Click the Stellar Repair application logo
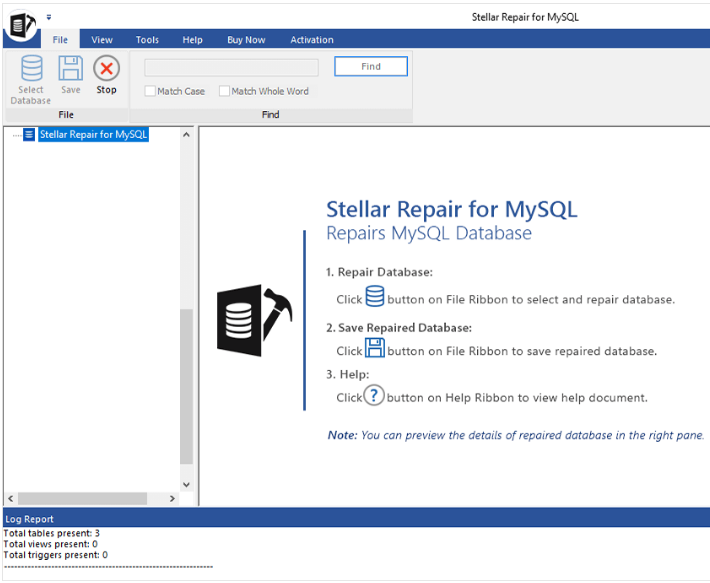The width and height of the screenshot is (710, 583). [22, 25]
